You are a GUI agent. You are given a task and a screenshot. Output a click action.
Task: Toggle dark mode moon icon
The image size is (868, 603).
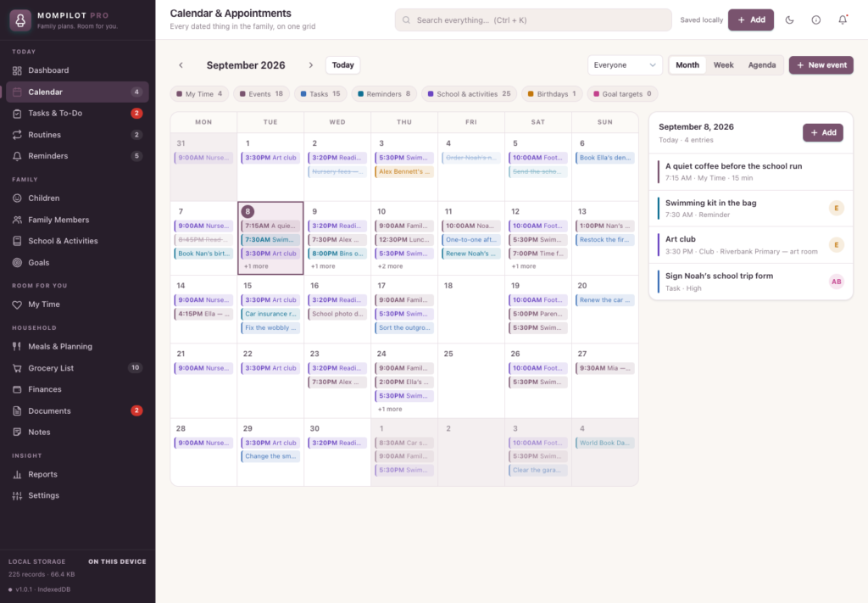pyautogui.click(x=789, y=20)
